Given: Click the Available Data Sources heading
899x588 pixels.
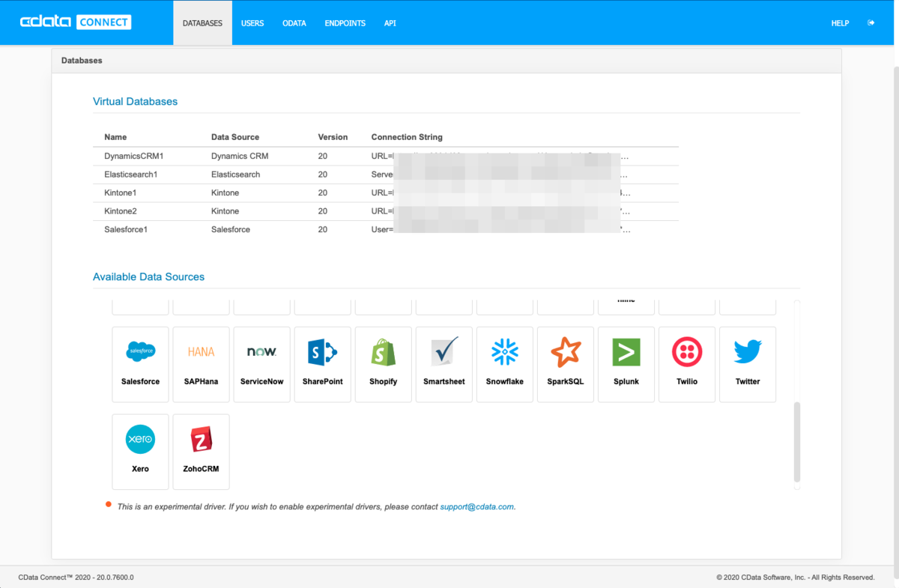Looking at the screenshot, I should pyautogui.click(x=149, y=277).
